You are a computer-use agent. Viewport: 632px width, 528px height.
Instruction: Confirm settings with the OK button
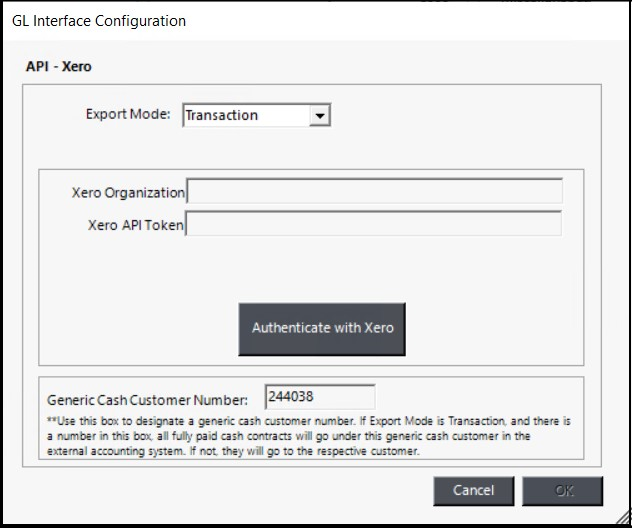pos(563,490)
